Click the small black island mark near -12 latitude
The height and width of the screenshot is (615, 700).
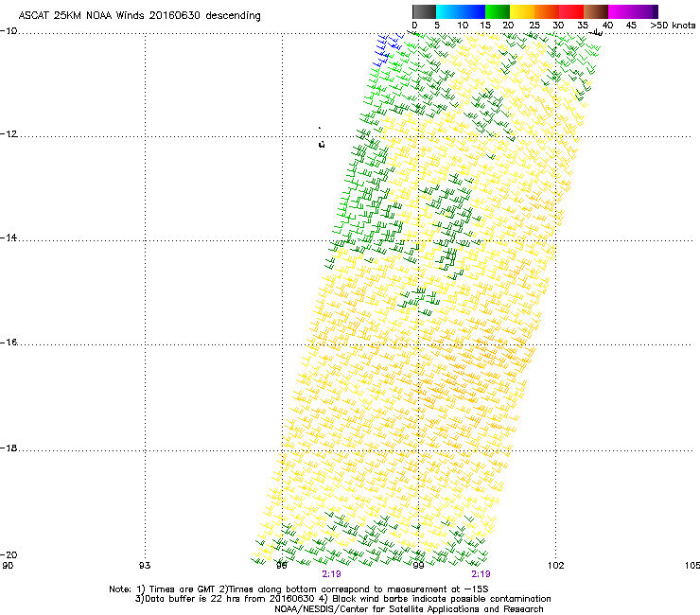tap(322, 144)
